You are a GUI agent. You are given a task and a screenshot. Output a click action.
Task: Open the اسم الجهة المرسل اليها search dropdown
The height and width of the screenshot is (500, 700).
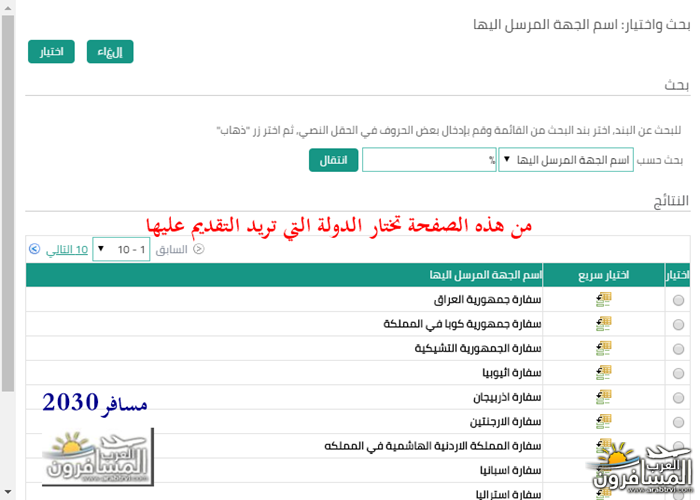pyautogui.click(x=566, y=160)
